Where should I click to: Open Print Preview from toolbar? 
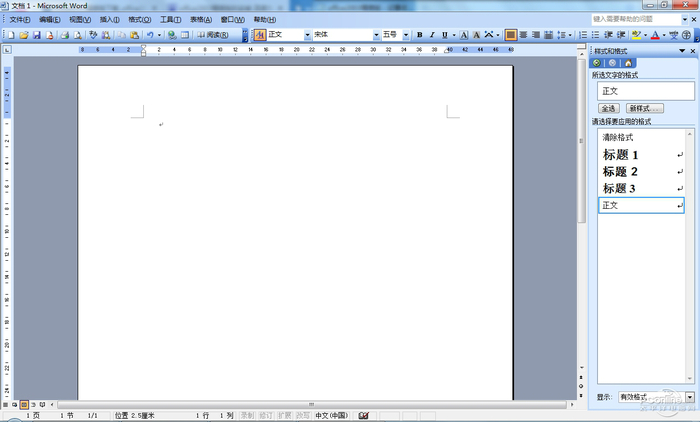[x=78, y=35]
